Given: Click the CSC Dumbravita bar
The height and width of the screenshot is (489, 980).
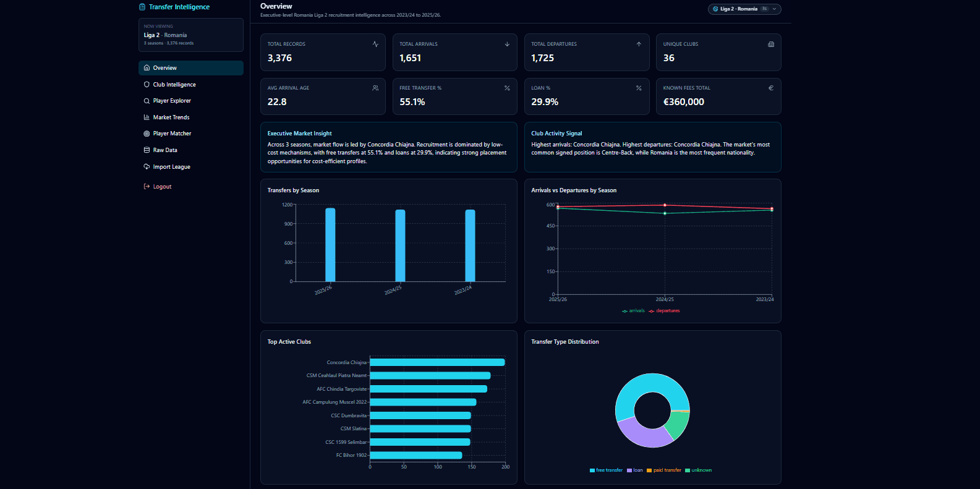Looking at the screenshot, I should click(x=420, y=415).
